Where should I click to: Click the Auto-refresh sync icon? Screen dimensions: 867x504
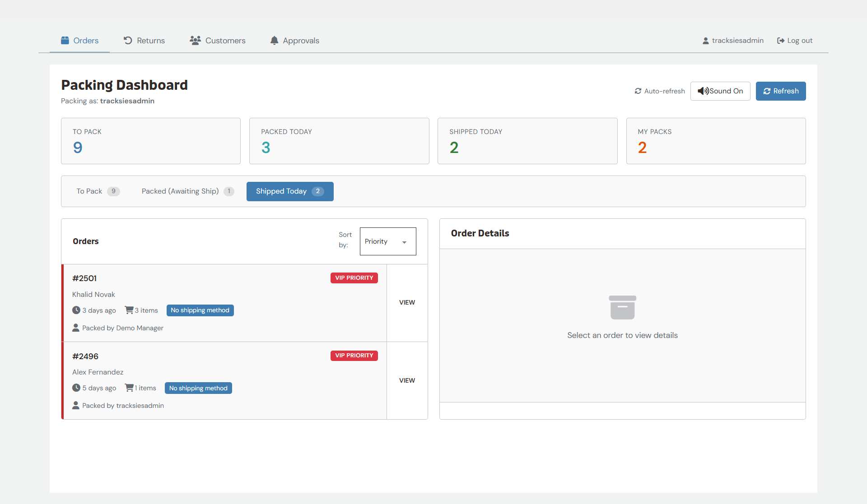click(x=638, y=91)
